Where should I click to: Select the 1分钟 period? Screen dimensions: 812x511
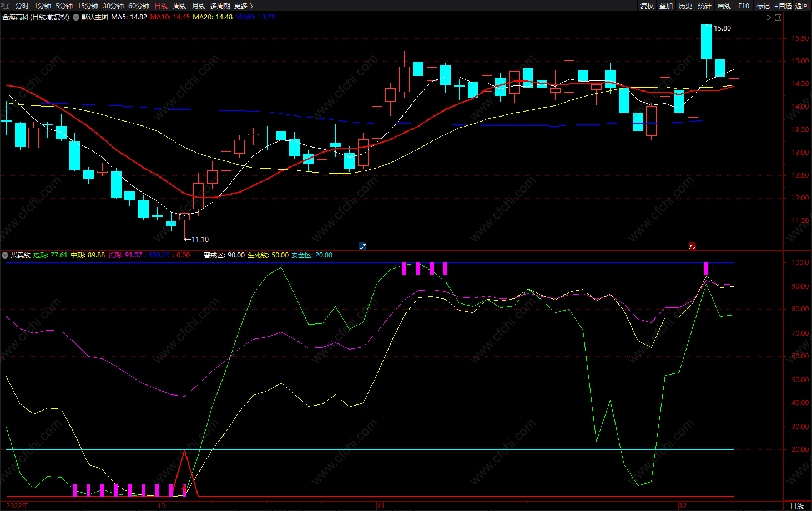pos(42,6)
